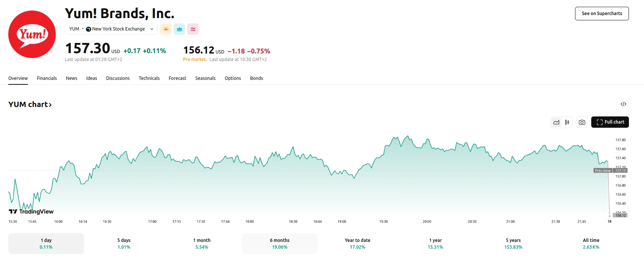Select the 6 months range

[x=280, y=243]
